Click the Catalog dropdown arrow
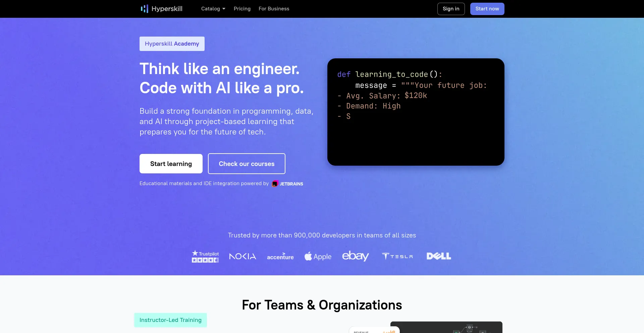 pos(224,9)
